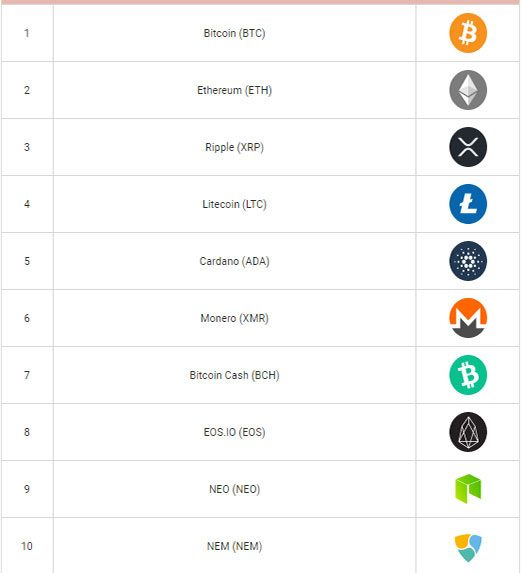
Task: Select the multicolor NEM shield logo
Action: (x=468, y=547)
